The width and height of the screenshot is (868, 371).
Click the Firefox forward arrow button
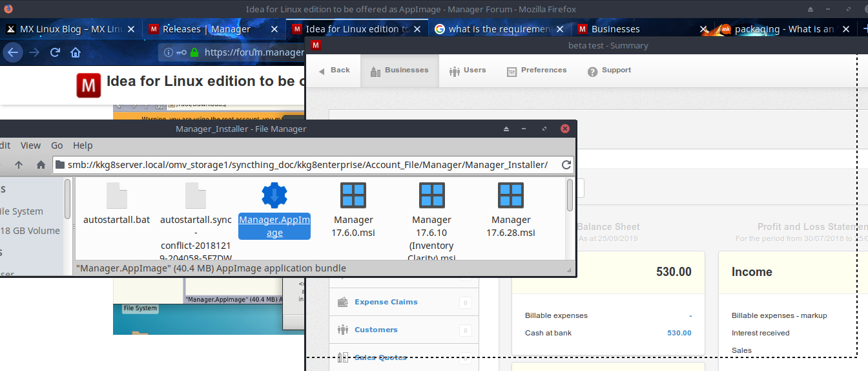coord(34,52)
